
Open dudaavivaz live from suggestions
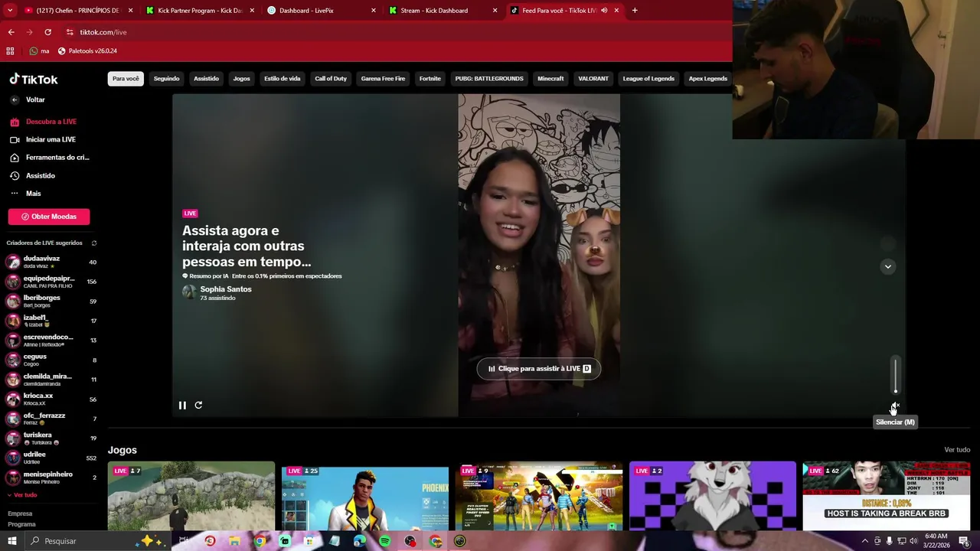tap(52, 262)
